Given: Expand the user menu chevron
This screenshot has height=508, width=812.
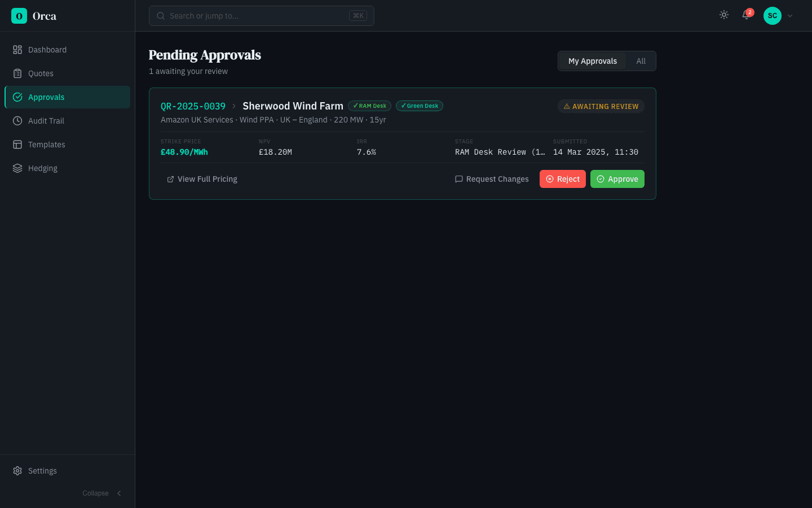Looking at the screenshot, I should [x=790, y=16].
